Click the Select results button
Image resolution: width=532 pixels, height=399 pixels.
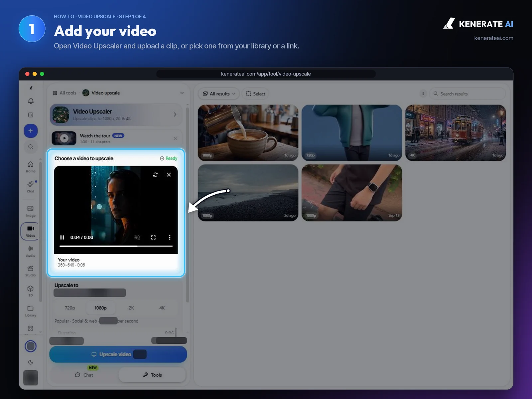(256, 94)
